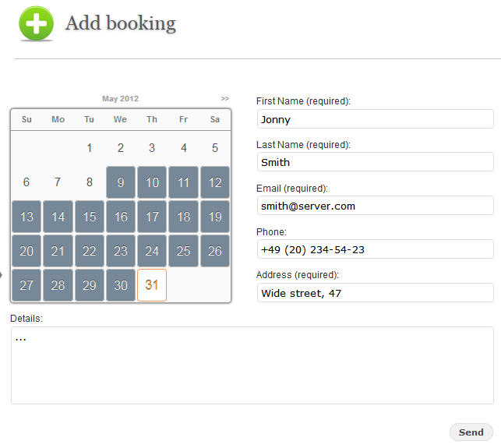The width and height of the screenshot is (501, 448).
Task: Select day 18 in the calendar
Action: click(x=183, y=217)
